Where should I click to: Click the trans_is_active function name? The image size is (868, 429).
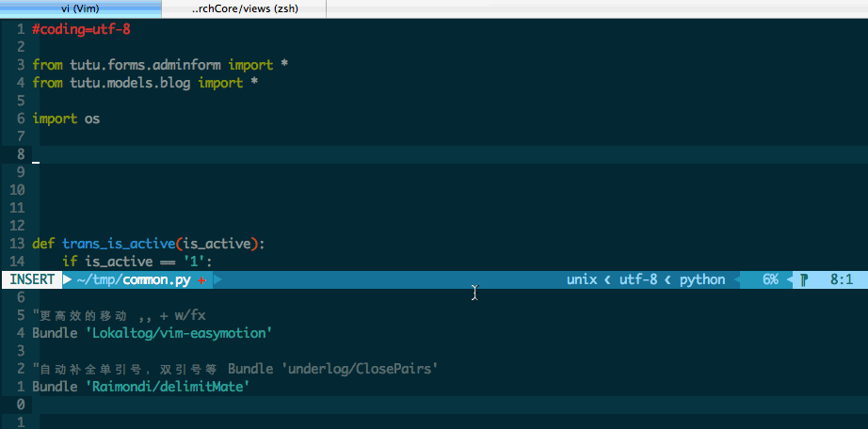tap(118, 244)
